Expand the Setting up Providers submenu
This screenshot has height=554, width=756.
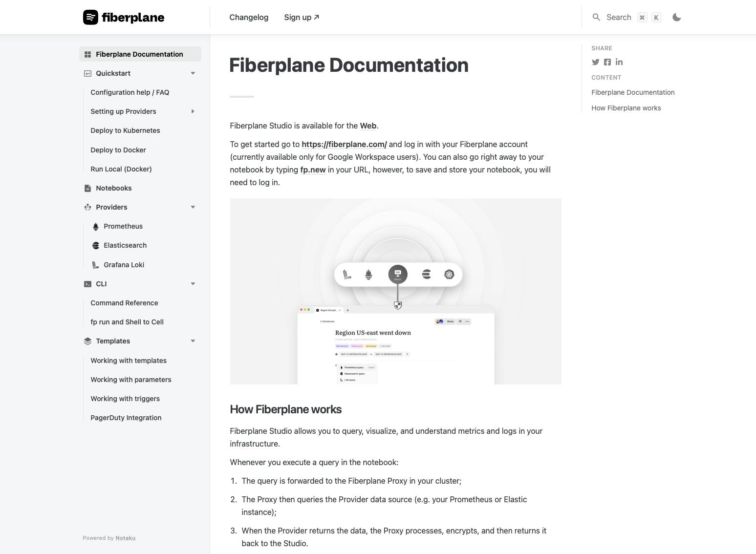pyautogui.click(x=193, y=111)
